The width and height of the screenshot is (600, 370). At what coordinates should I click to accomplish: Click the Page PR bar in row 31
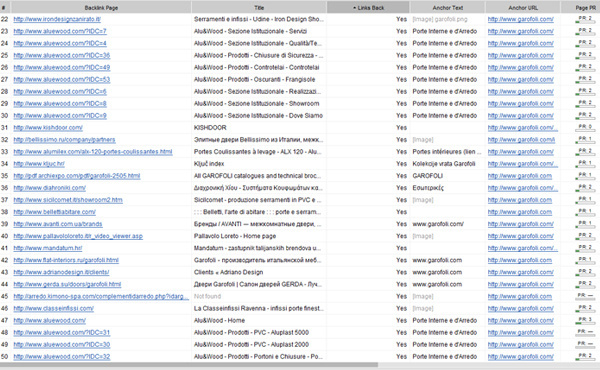(x=585, y=128)
